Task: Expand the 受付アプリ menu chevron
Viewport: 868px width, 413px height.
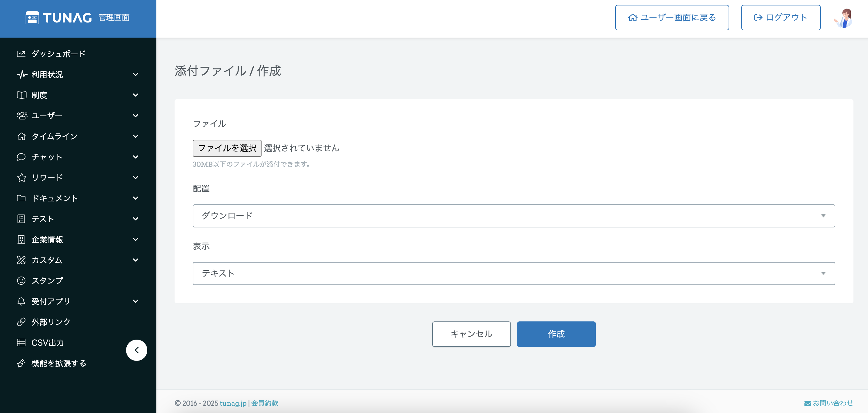Action: coord(135,301)
